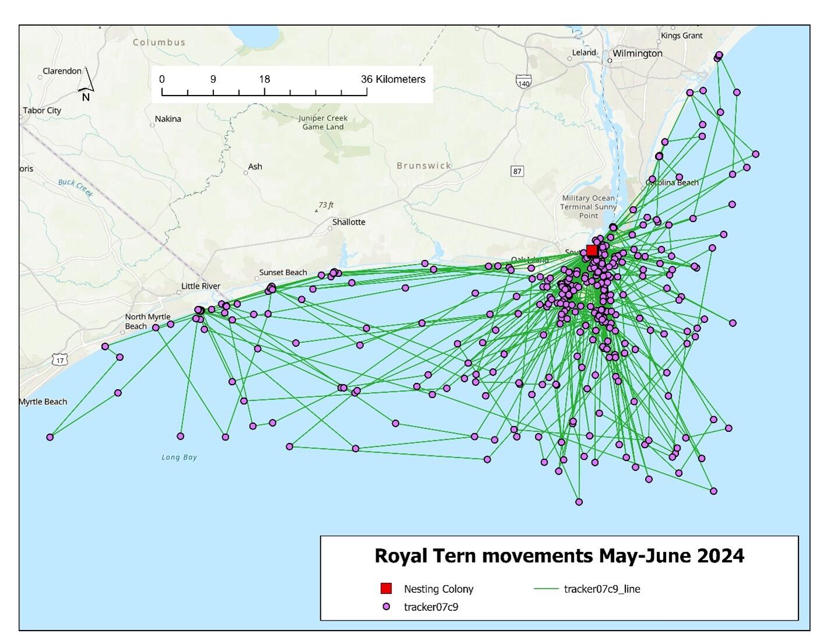The image size is (834, 644).
Task: Click the Leland town label
Action: [x=584, y=52]
